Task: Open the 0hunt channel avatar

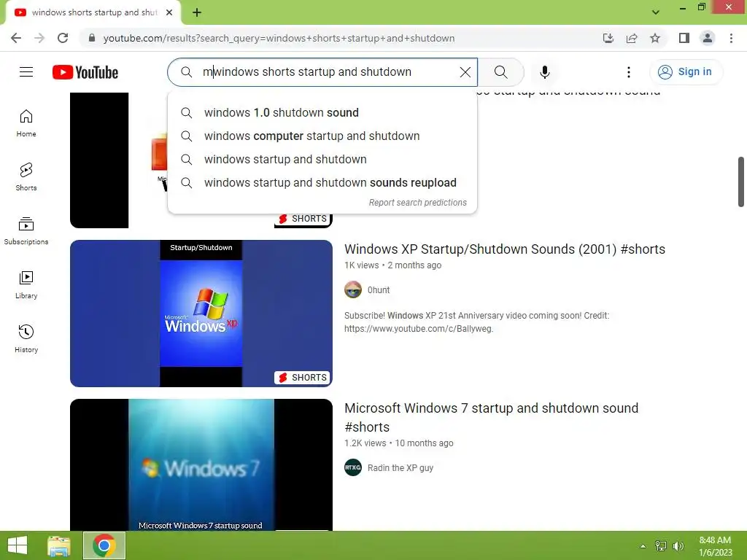Action: point(353,289)
